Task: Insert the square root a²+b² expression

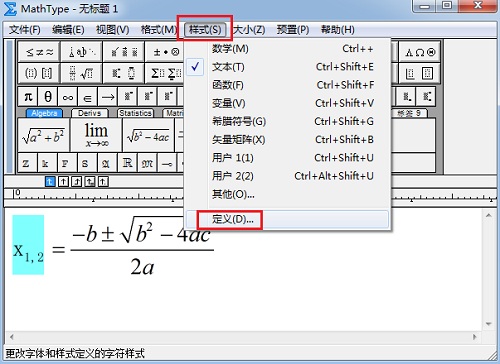Action: point(43,135)
